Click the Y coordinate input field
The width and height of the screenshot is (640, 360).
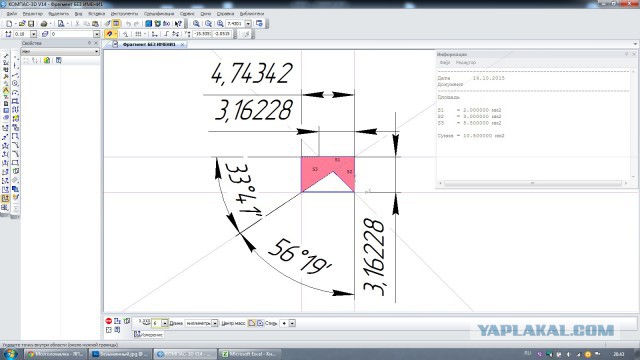[x=222, y=34]
